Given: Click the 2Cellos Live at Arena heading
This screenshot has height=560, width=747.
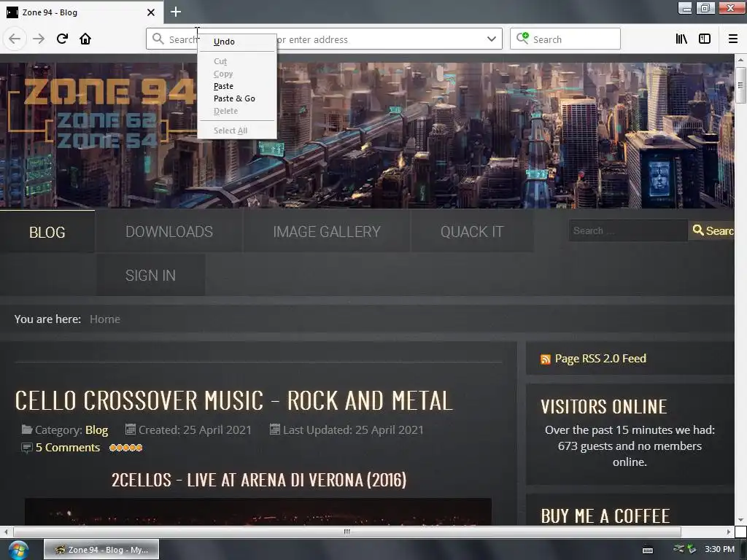Looking at the screenshot, I should point(259,480).
